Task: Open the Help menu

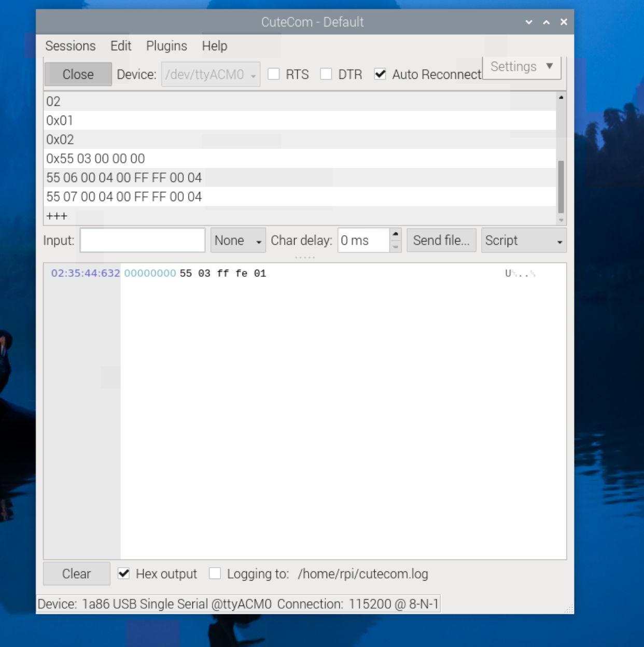Action: 215,46
